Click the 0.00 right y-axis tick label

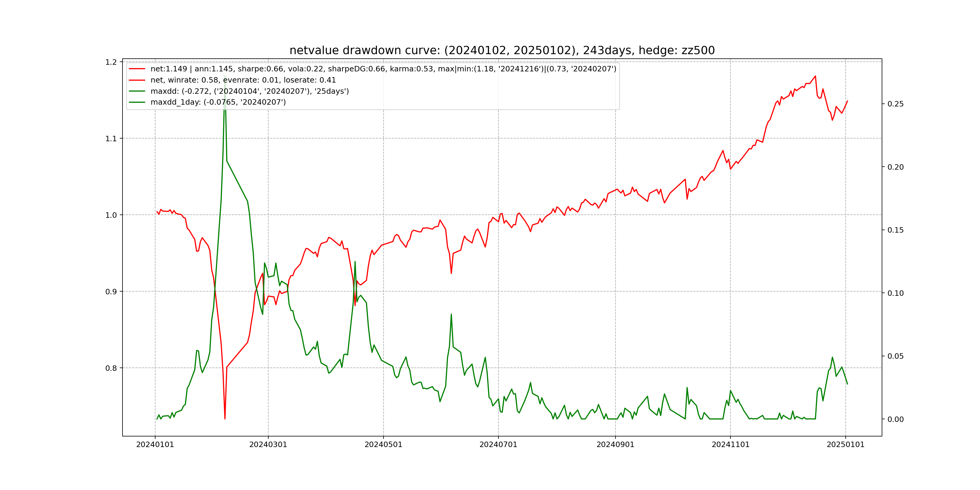tap(895, 419)
